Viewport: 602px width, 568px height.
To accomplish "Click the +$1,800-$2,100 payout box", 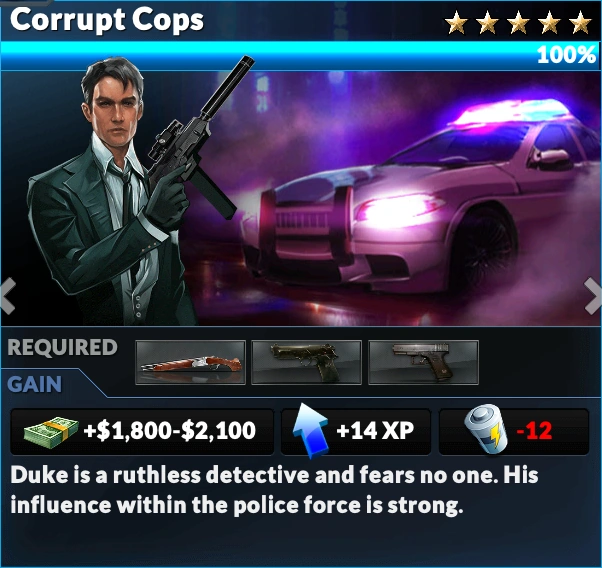I will pos(142,432).
